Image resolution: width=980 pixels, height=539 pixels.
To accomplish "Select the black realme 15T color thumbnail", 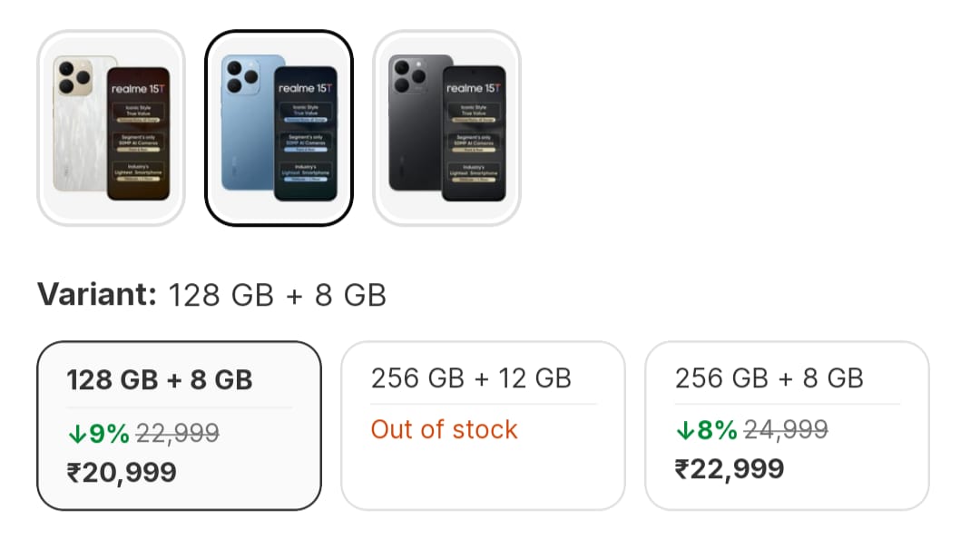I will click(x=446, y=128).
